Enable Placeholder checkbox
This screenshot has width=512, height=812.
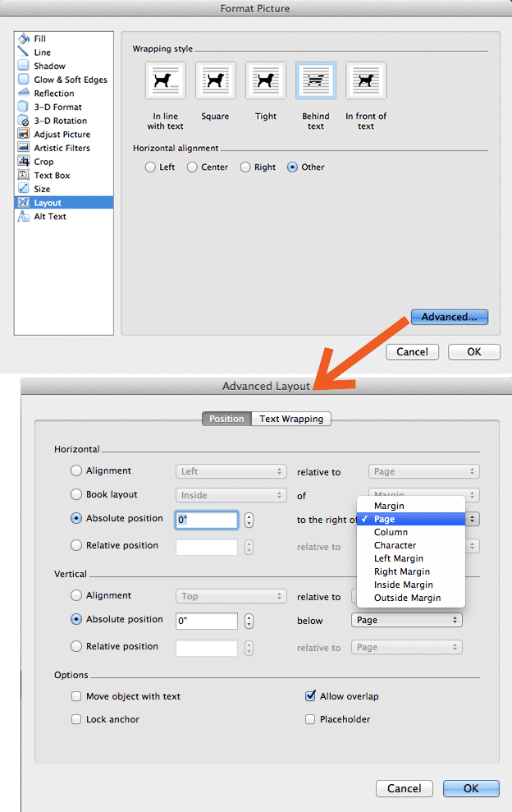click(310, 718)
